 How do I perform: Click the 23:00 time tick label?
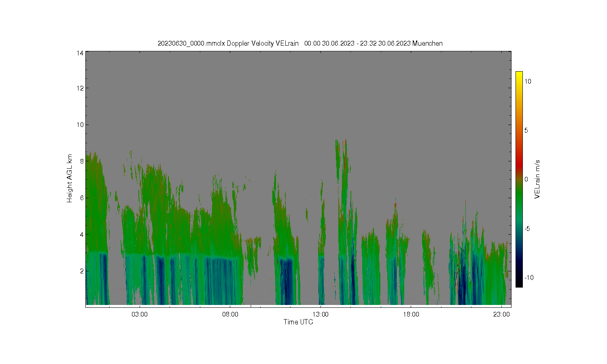click(x=501, y=314)
